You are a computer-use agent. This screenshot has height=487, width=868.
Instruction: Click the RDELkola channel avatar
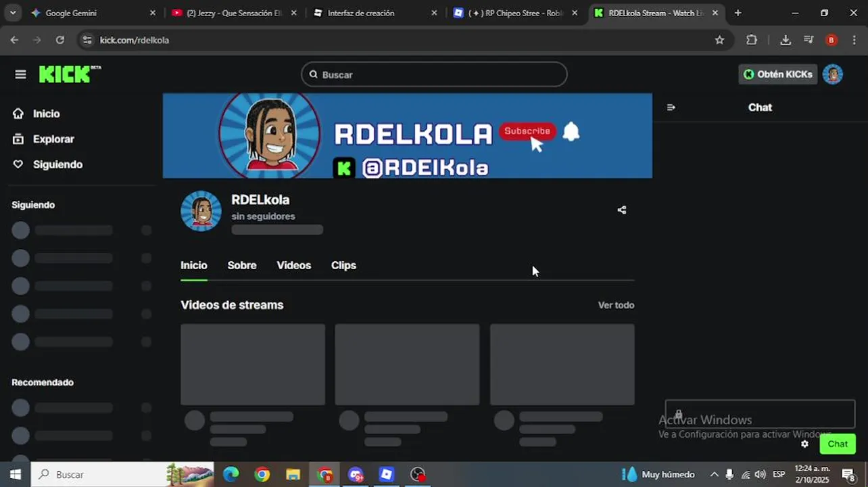click(201, 211)
